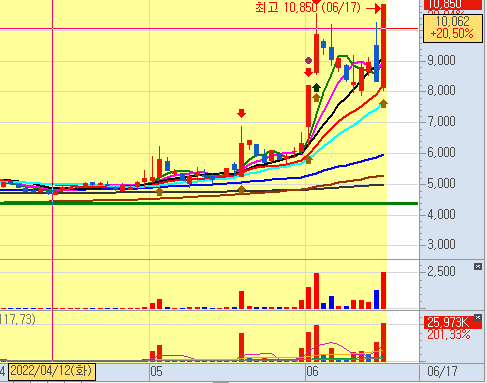Click the blue volume bar before 06/17

click(x=376, y=299)
